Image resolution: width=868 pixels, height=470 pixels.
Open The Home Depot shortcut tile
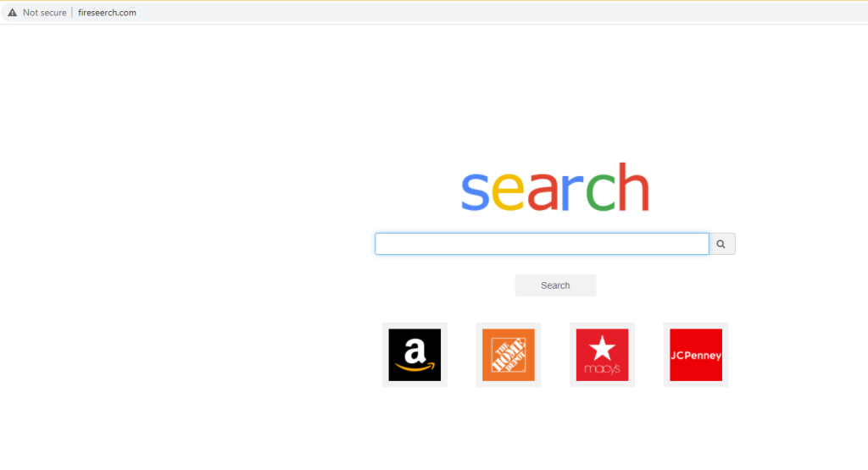pyautogui.click(x=509, y=355)
